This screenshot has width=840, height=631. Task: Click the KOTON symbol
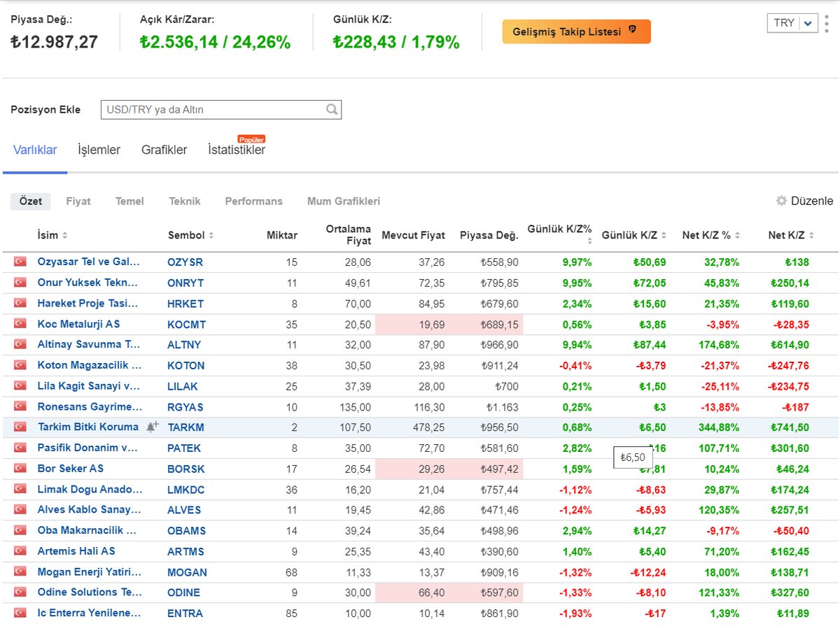[x=186, y=366]
